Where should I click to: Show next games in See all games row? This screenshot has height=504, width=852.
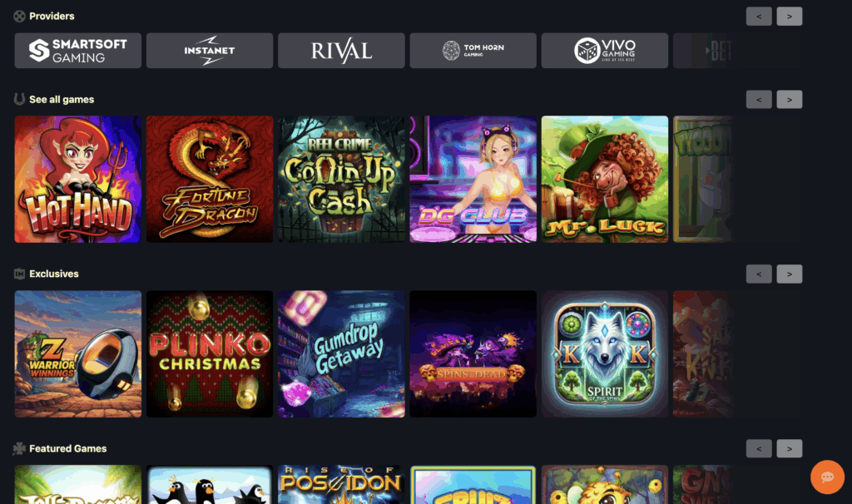(x=789, y=100)
